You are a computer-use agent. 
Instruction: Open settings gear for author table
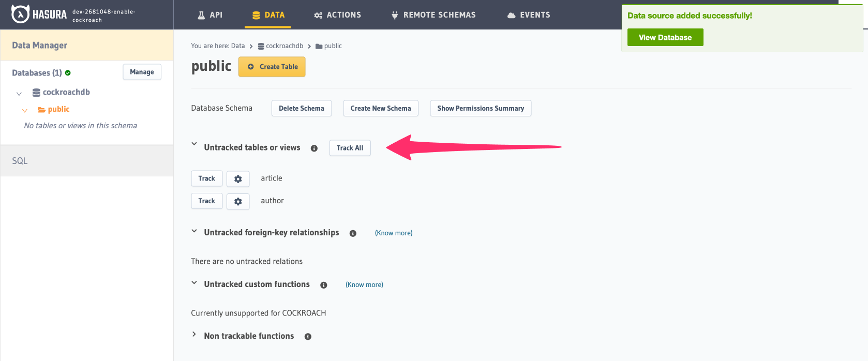[x=238, y=202]
